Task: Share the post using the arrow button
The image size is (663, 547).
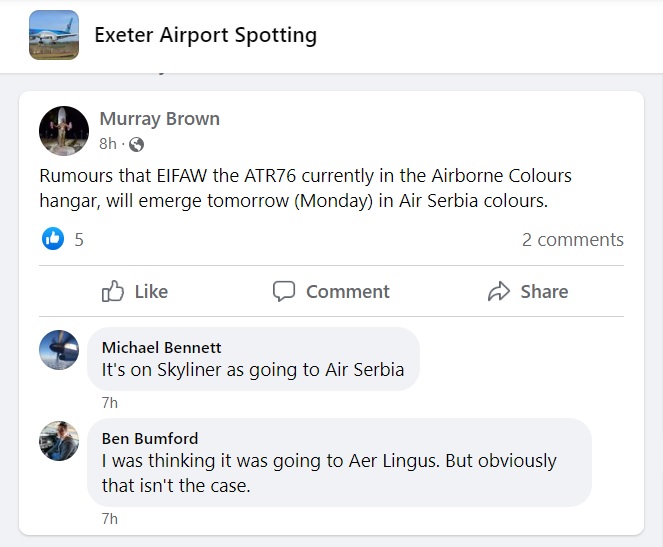Action: [527, 291]
